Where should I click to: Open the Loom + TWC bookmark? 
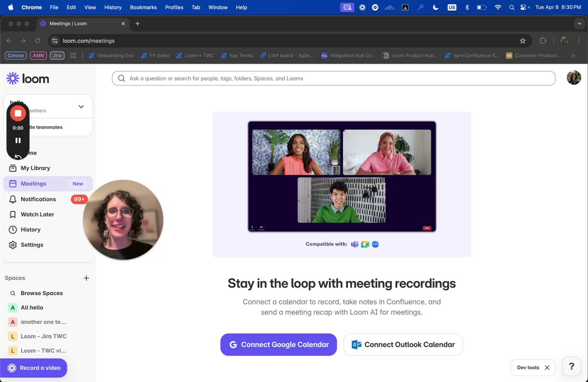[x=195, y=56]
